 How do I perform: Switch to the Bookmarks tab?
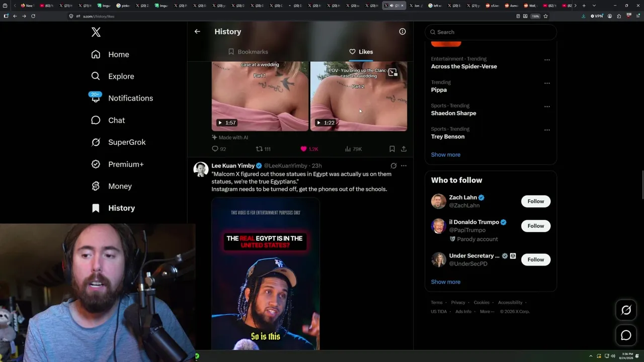coord(248,52)
